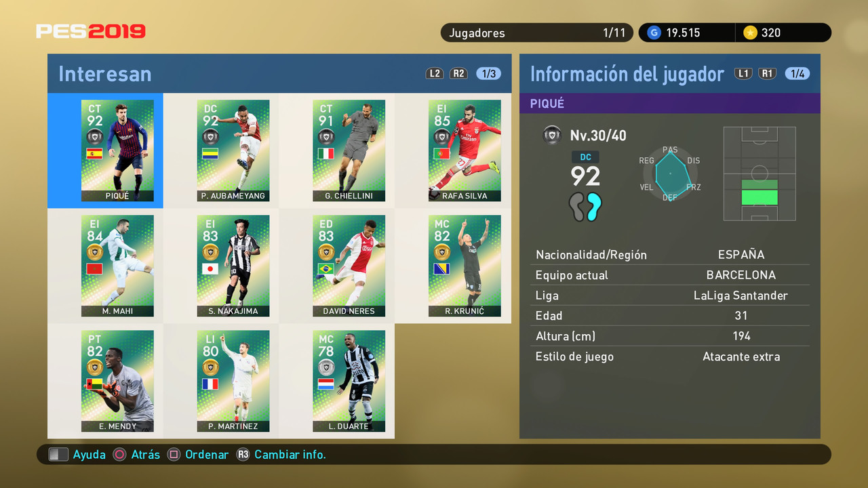Select the P. Aubameyang player card
This screenshot has width=868, height=488.
233,150
